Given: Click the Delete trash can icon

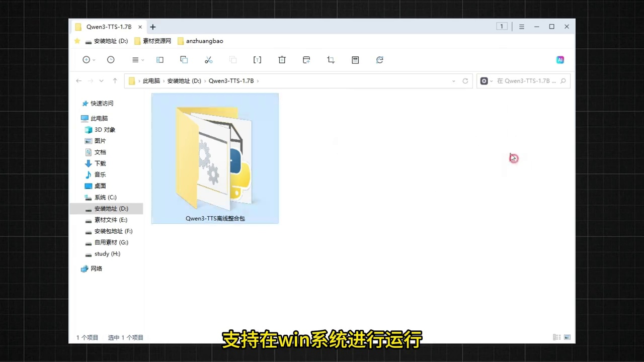Looking at the screenshot, I should (282, 60).
